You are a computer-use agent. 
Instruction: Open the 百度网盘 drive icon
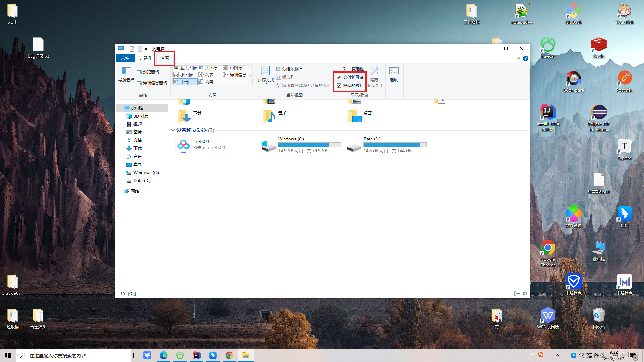click(x=183, y=145)
